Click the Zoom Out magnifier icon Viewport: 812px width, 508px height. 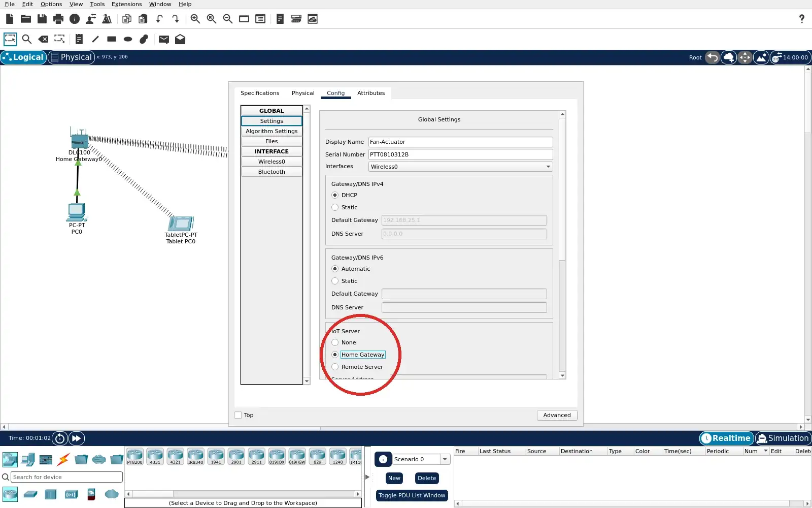[x=228, y=19]
